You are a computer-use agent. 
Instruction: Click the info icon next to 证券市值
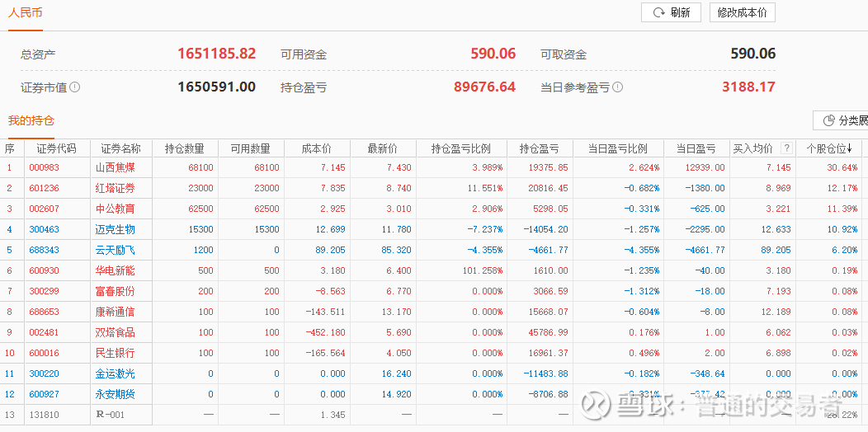(75, 87)
